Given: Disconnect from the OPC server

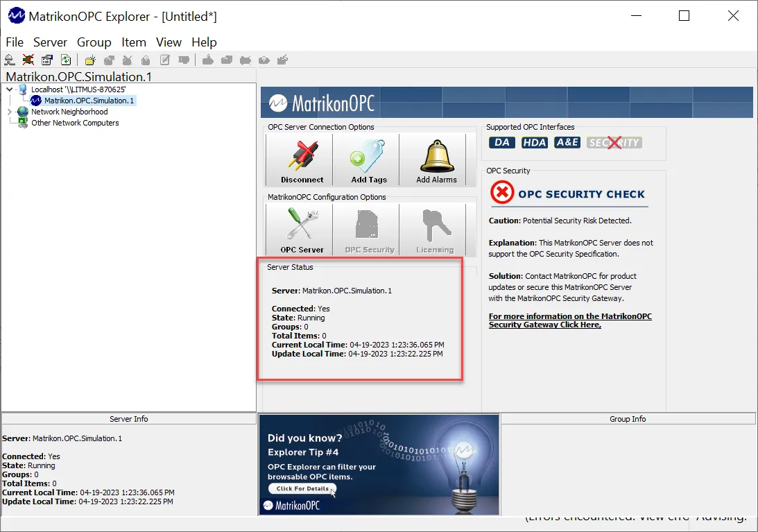Looking at the screenshot, I should click(x=298, y=159).
